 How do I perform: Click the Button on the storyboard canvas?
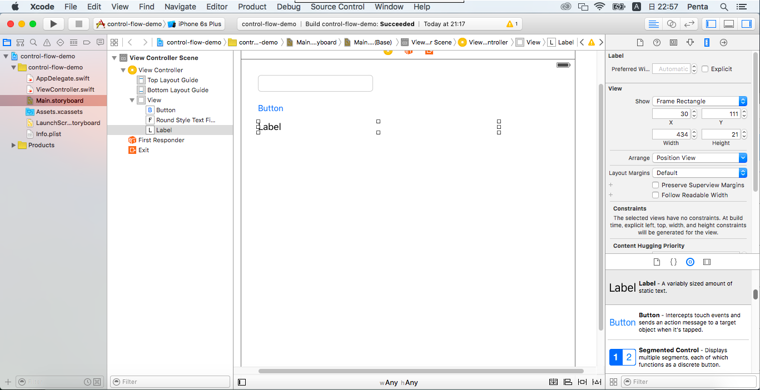click(270, 109)
